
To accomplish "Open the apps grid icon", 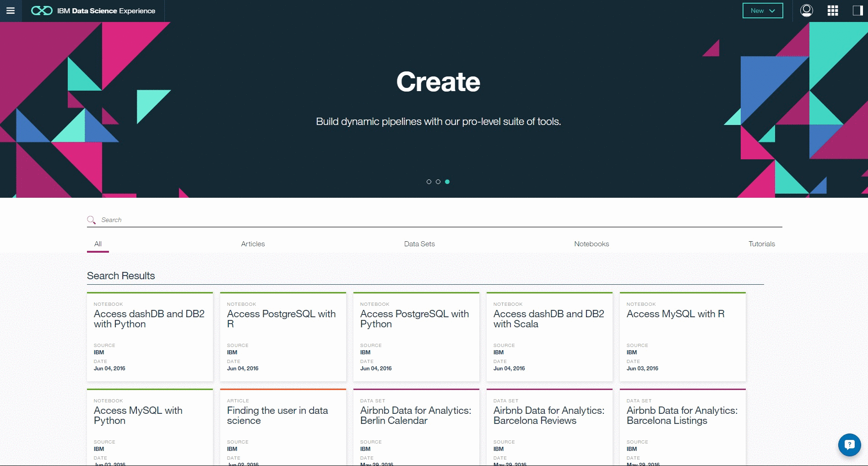I will click(833, 11).
